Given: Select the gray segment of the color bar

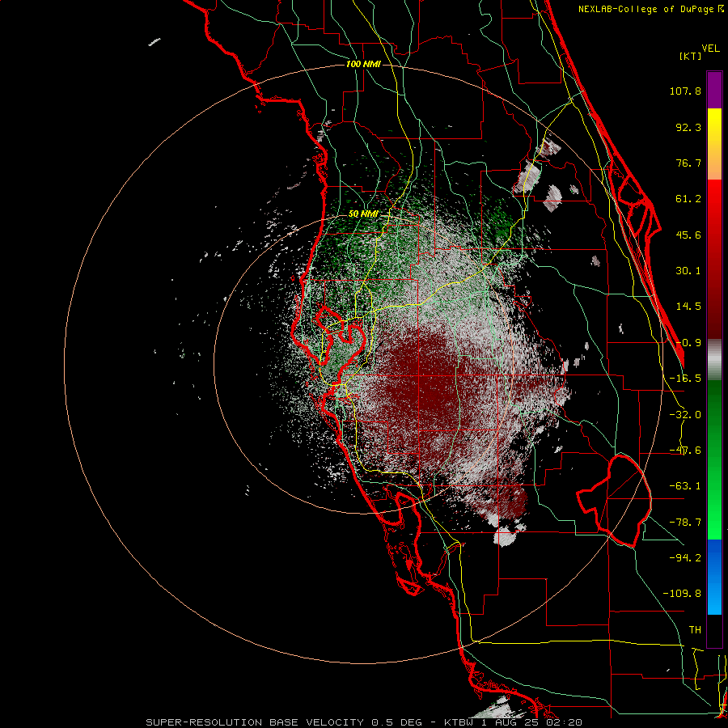Looking at the screenshot, I should [x=714, y=360].
